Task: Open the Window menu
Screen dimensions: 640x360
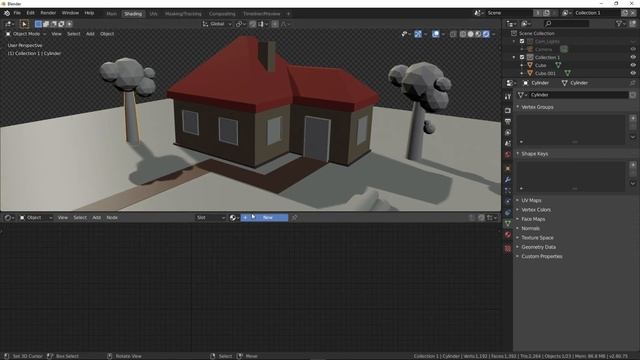Action: pyautogui.click(x=70, y=13)
